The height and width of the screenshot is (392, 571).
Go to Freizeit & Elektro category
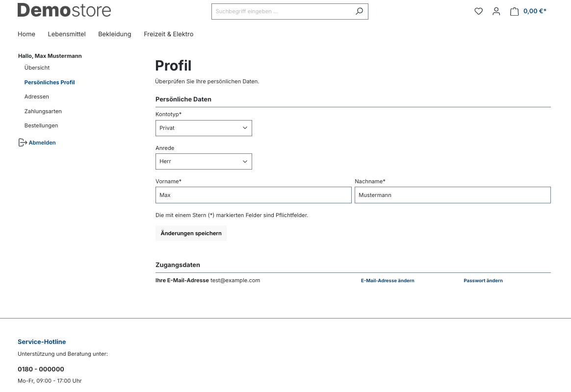168,34
